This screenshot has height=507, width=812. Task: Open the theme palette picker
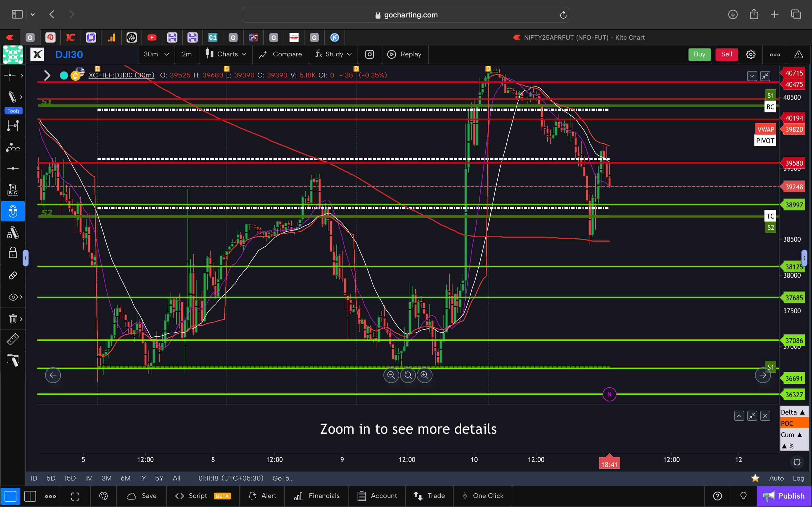pyautogui.click(x=103, y=496)
